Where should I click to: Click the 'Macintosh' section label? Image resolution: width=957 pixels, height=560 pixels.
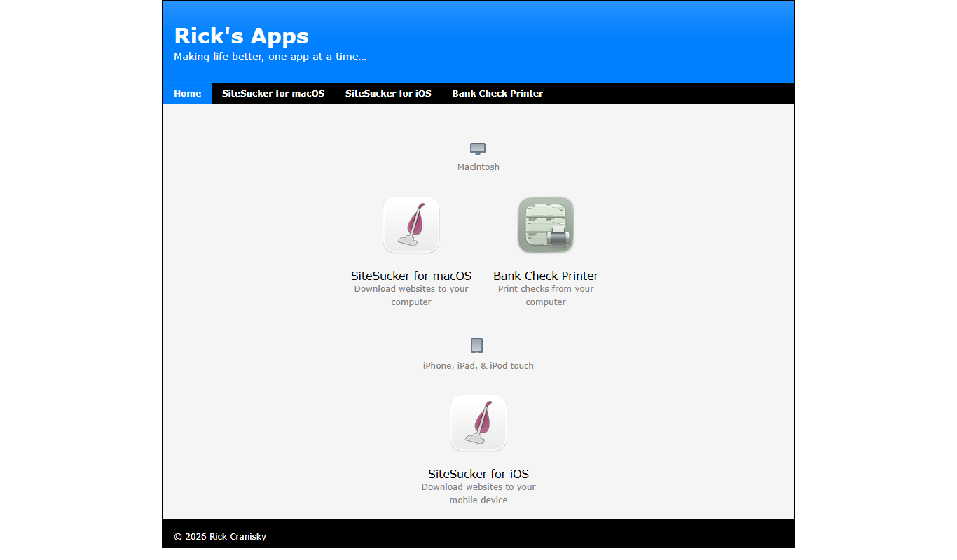478,167
